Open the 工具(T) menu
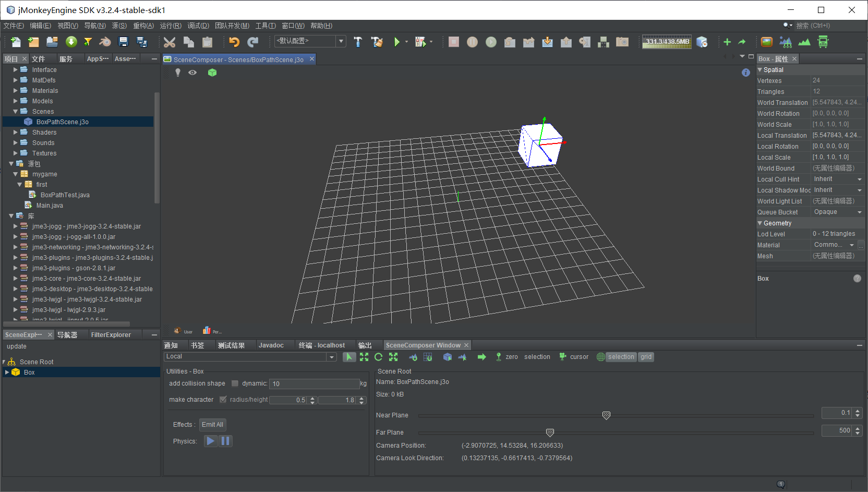The image size is (868, 492). click(x=266, y=26)
